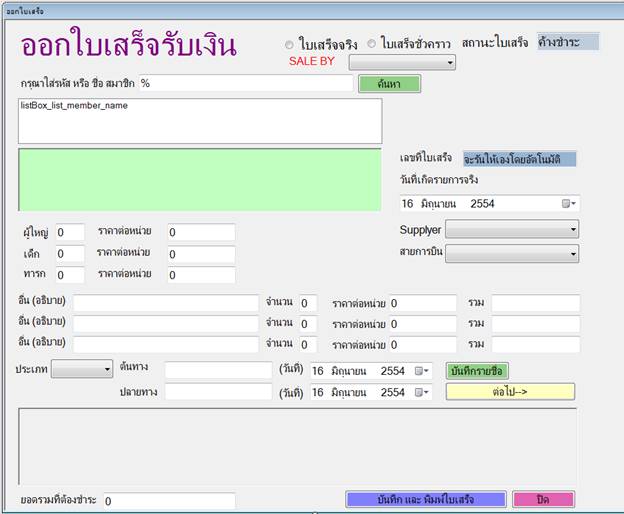Open the ประเภท type dropdown
The height and width of the screenshot is (514, 624).
(x=82, y=369)
